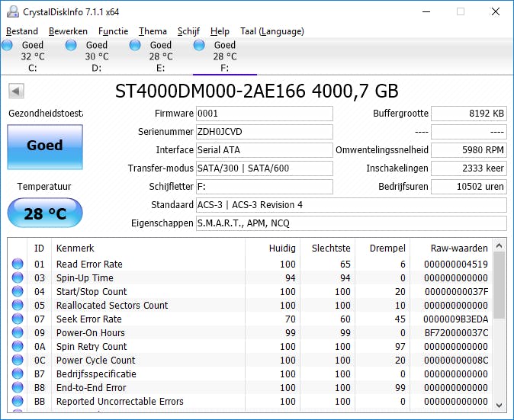Click the 28 °C temperature button
514x420 pixels.
click(45, 213)
